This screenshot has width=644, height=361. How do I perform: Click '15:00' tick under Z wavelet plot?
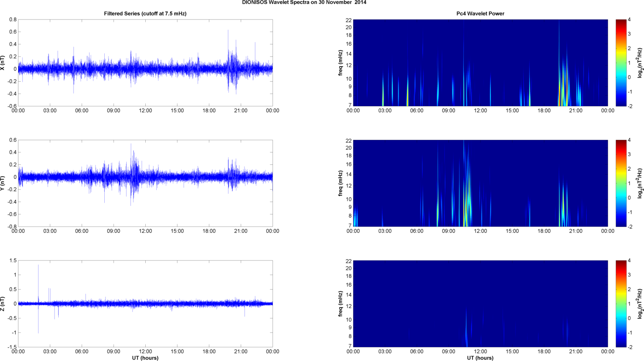pyautogui.click(x=512, y=352)
